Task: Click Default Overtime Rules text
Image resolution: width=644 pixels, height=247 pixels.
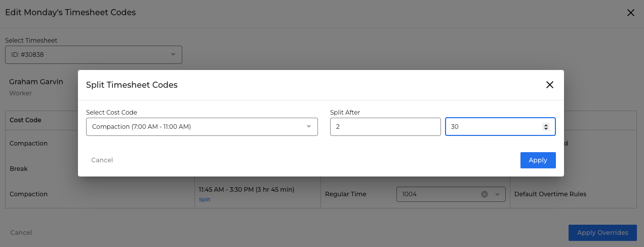Action: (550, 194)
